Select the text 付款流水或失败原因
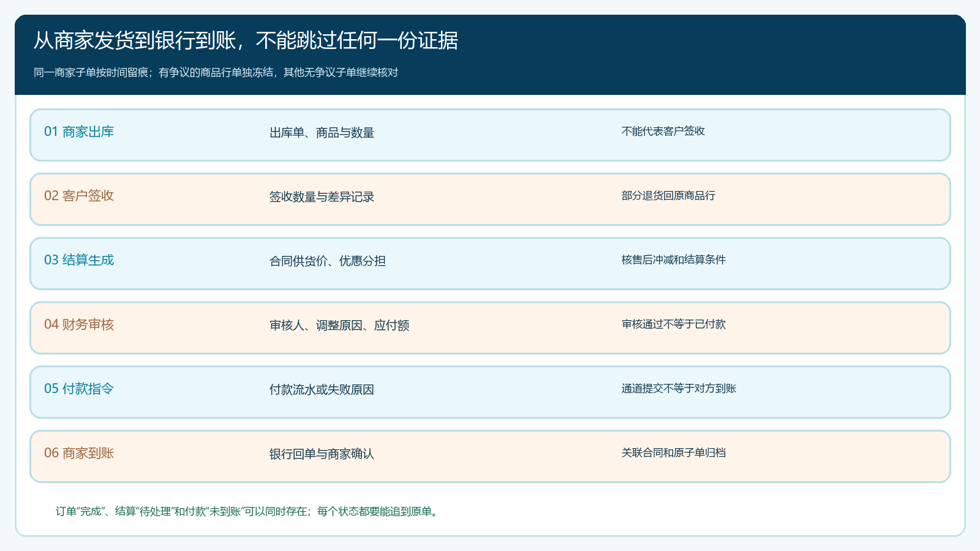980x551 pixels. pyautogui.click(x=322, y=390)
